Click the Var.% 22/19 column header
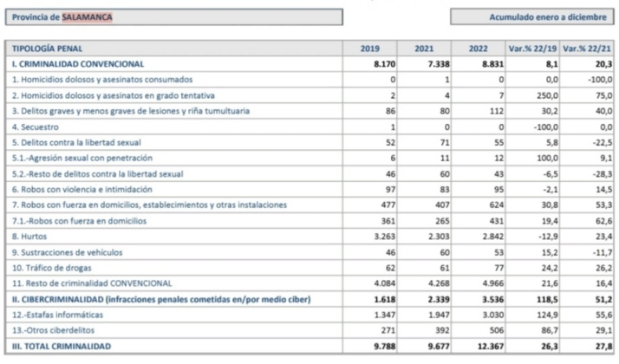The height and width of the screenshot is (364, 619). [535, 49]
